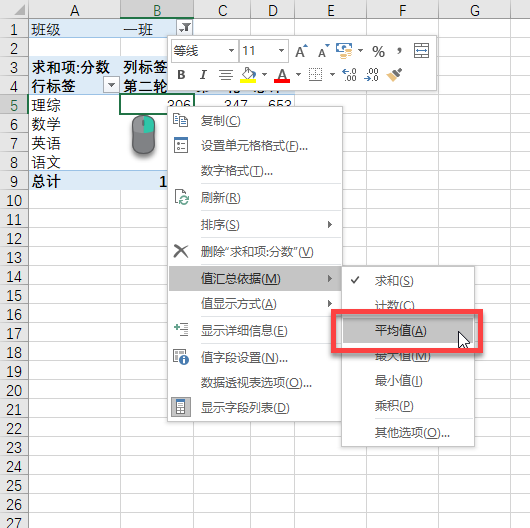Choose 显示详细信息(E)
Image resolution: width=530 pixels, height=528 pixels.
255,331
